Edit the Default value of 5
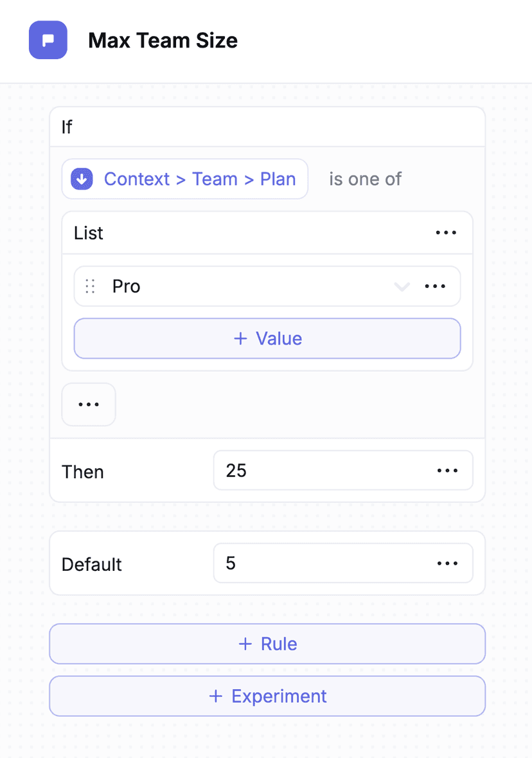532x758 pixels. (x=289, y=563)
